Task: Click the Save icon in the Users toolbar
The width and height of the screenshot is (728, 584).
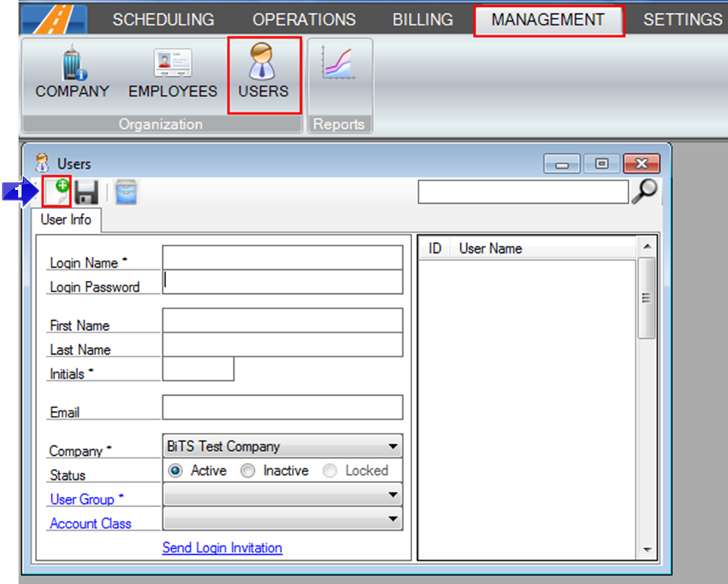Action: point(87,192)
